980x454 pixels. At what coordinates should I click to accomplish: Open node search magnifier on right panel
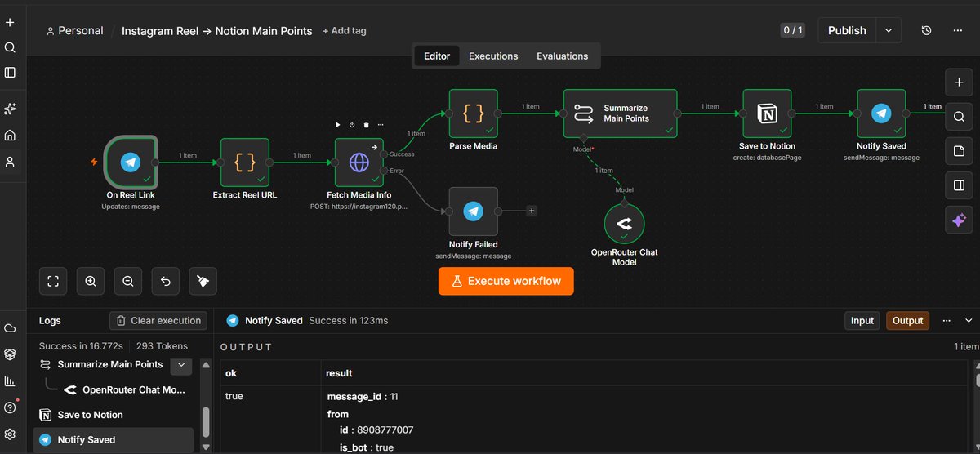point(959,117)
